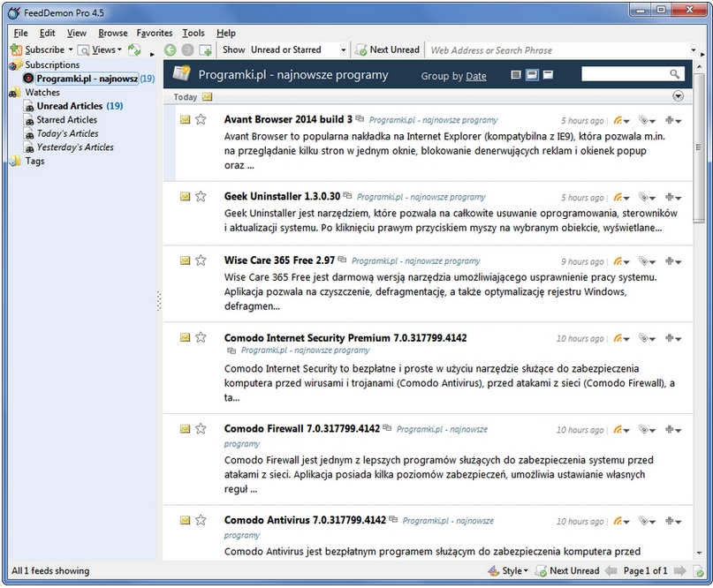Open the Help menu
This screenshot has height=588, width=713.
226,33
